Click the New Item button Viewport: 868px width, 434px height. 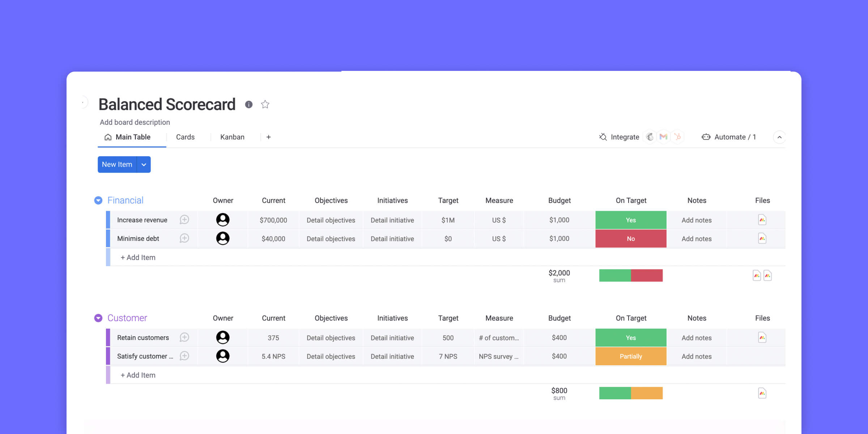117,165
